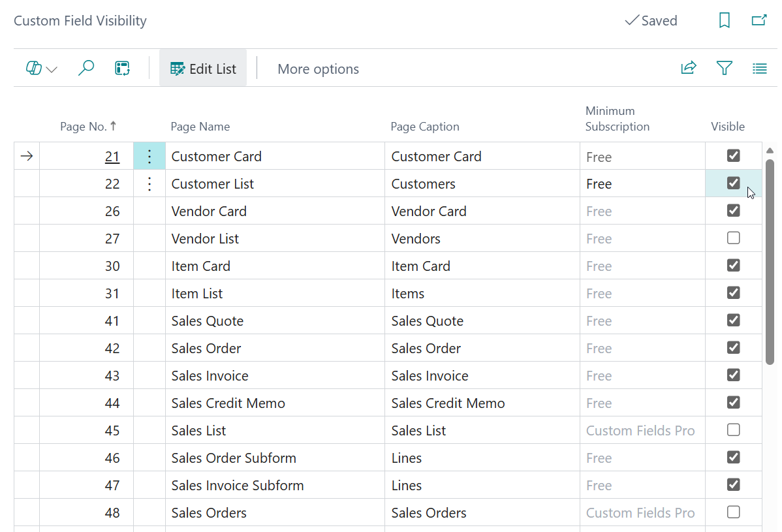Open row menu for Customer List

point(149,184)
